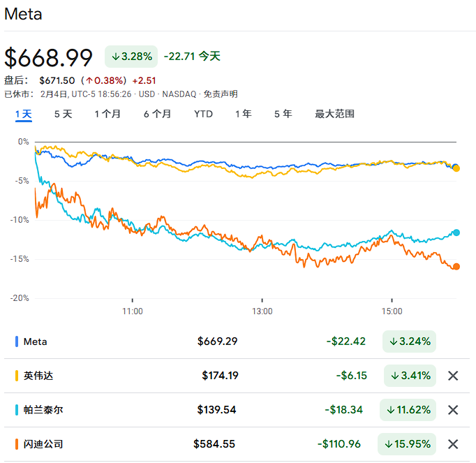Switch chart to YTD

[203, 114]
